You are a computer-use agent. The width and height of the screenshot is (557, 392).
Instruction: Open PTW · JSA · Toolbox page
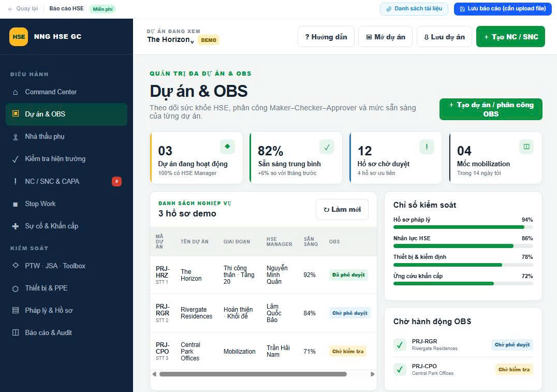pyautogui.click(x=66, y=266)
